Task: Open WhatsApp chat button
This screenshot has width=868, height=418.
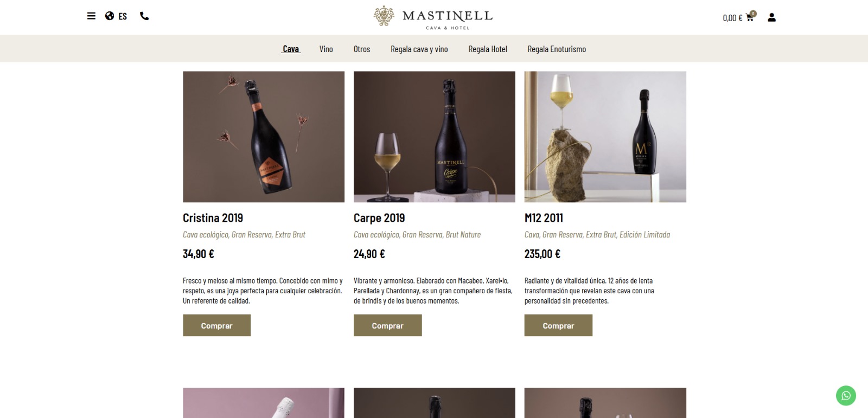Action: 846,396
